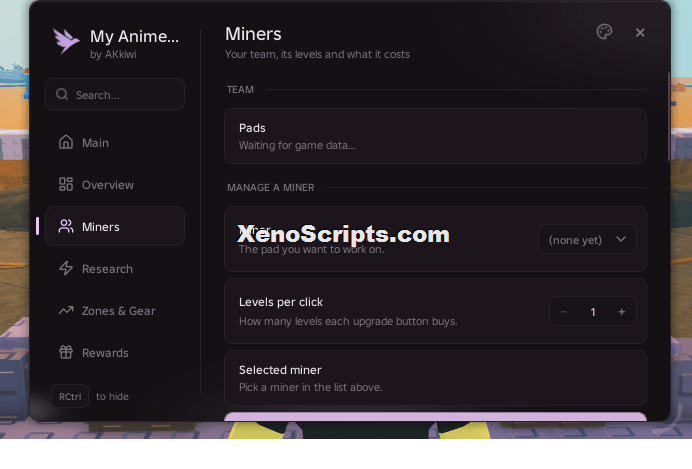Screen dimensions: 692x469
Task: Focus the Search input field
Action: (115, 94)
